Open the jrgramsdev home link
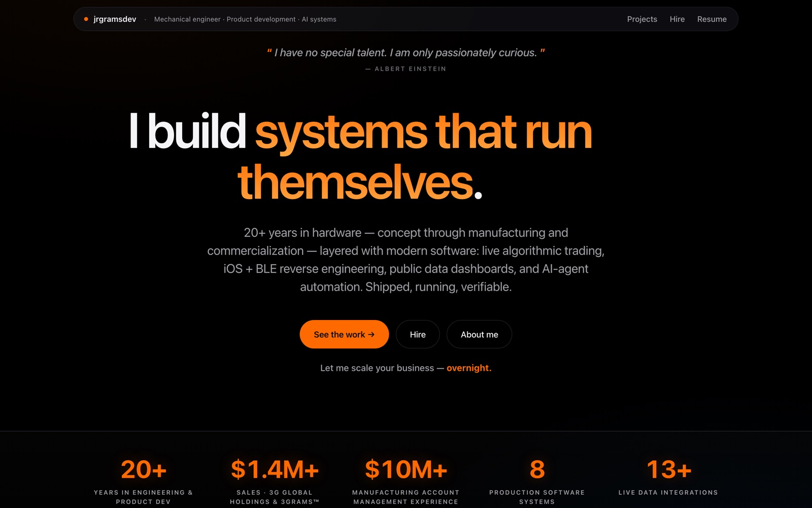The image size is (812, 508). [x=115, y=19]
